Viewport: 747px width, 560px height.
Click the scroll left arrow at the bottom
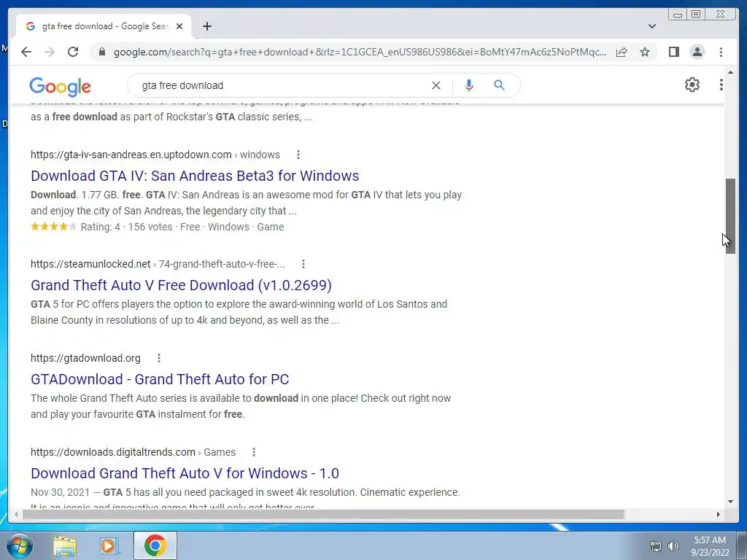pyautogui.click(x=16, y=514)
